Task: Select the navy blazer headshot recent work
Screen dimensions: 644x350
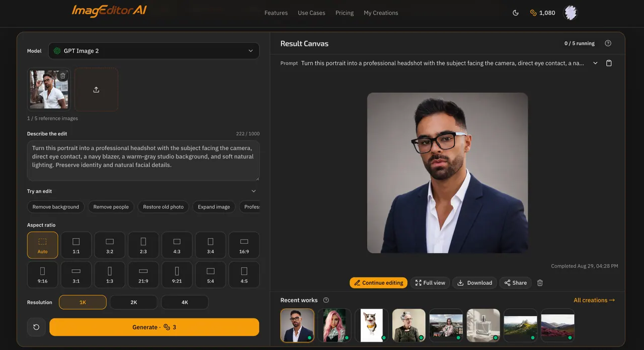Action: pos(297,326)
